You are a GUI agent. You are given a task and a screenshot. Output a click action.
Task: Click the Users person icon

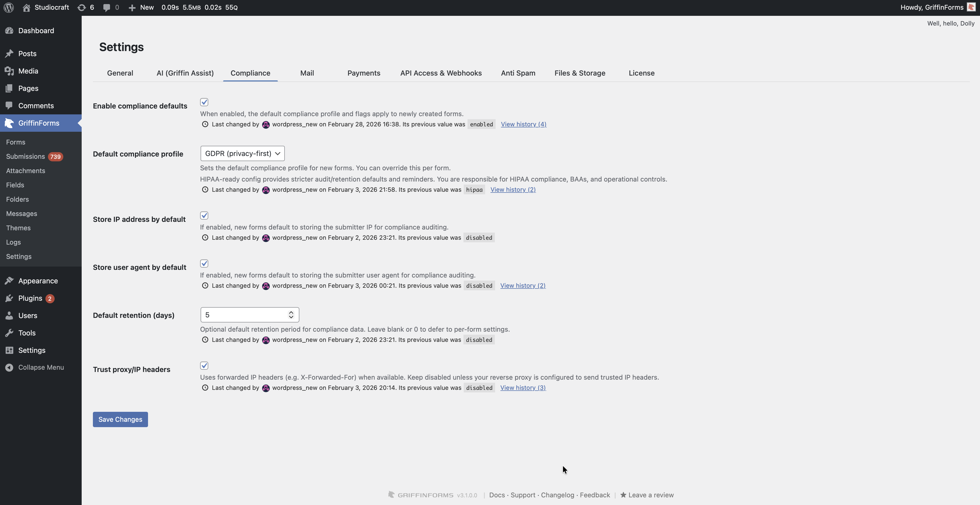[x=9, y=316]
